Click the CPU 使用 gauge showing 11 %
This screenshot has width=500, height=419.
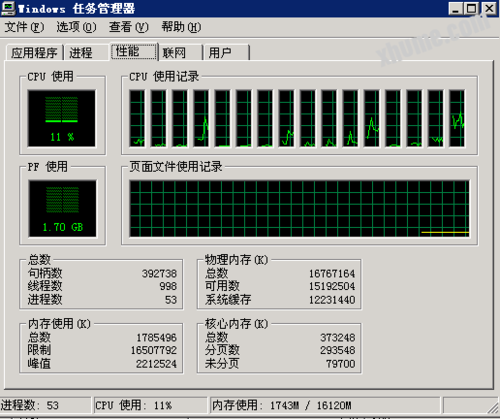coord(62,118)
